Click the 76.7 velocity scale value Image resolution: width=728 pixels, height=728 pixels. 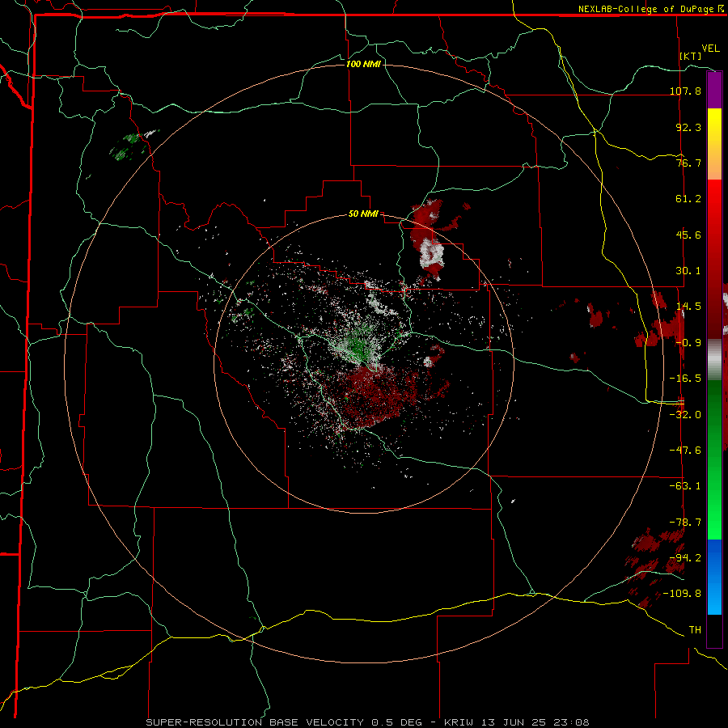click(688, 163)
